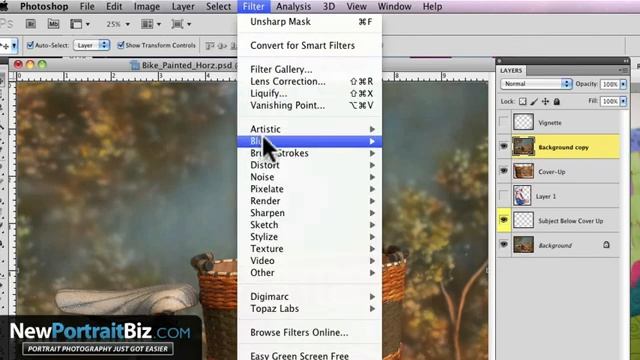Expand the Sketch filter submenu
The image size is (640, 360).
pyautogui.click(x=309, y=224)
